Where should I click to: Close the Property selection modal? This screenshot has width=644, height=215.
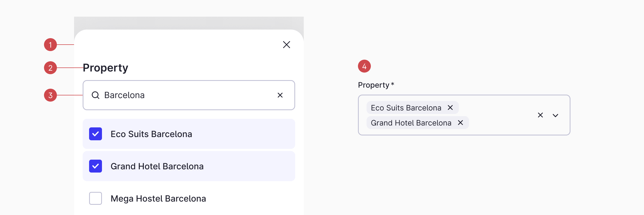287,45
